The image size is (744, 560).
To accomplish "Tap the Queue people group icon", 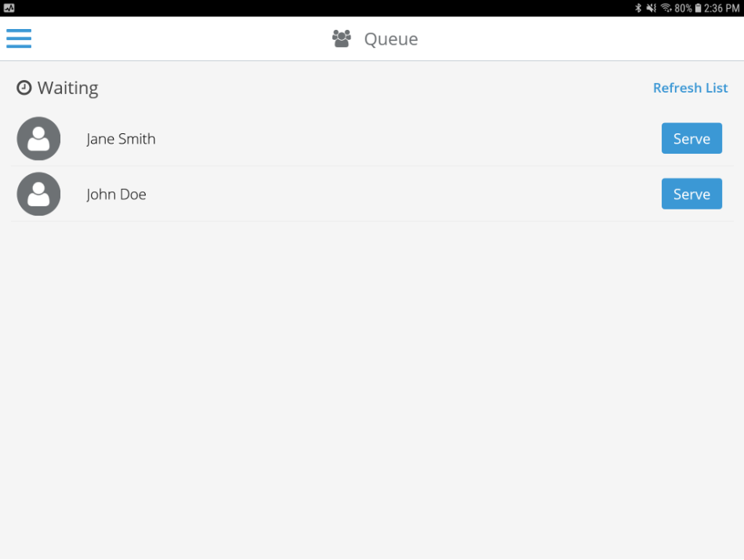I will click(342, 38).
